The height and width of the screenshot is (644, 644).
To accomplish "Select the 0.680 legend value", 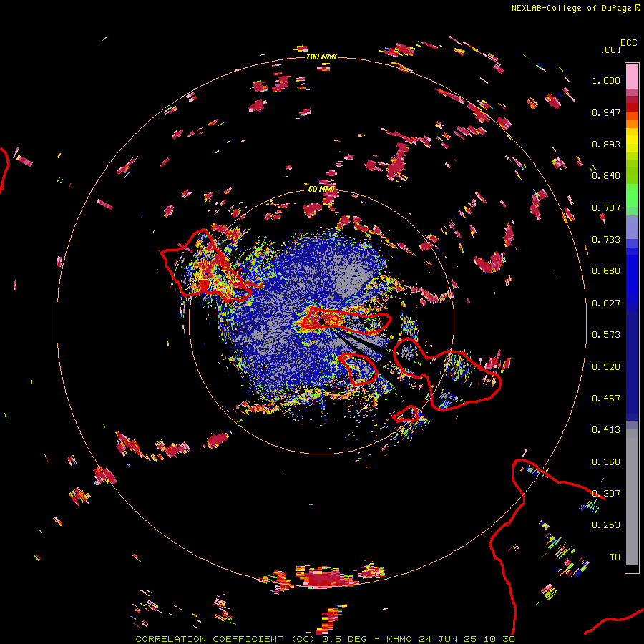I will click(606, 271).
